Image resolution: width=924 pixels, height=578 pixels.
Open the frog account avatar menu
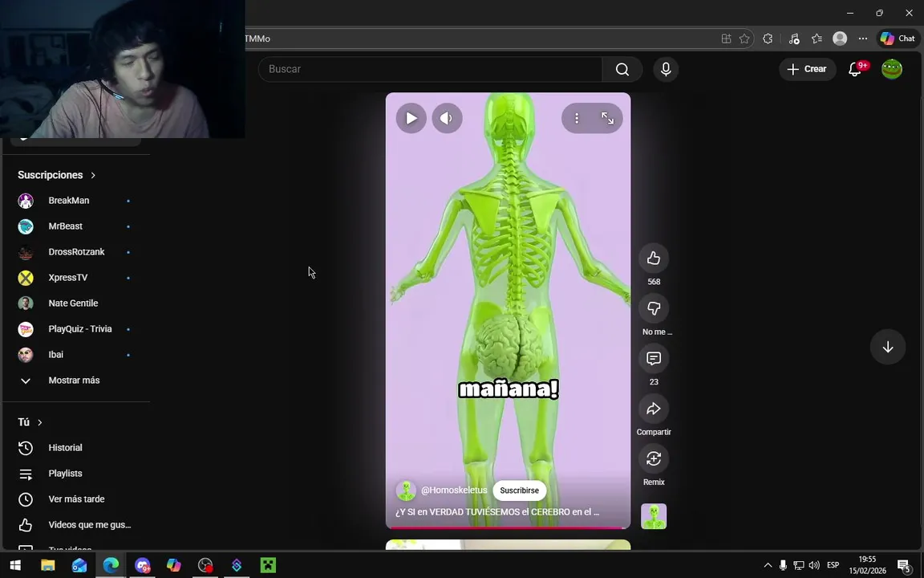coord(892,69)
